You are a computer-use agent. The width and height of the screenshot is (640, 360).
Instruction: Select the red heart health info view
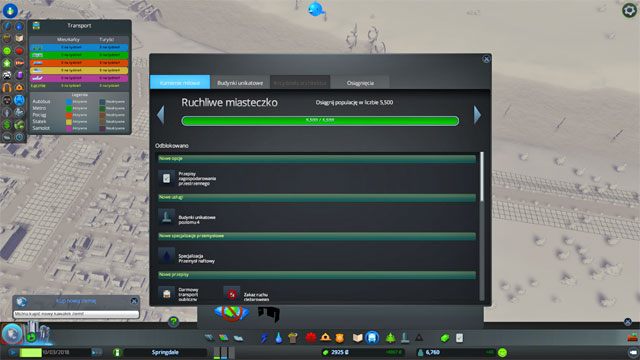[x=19, y=51]
